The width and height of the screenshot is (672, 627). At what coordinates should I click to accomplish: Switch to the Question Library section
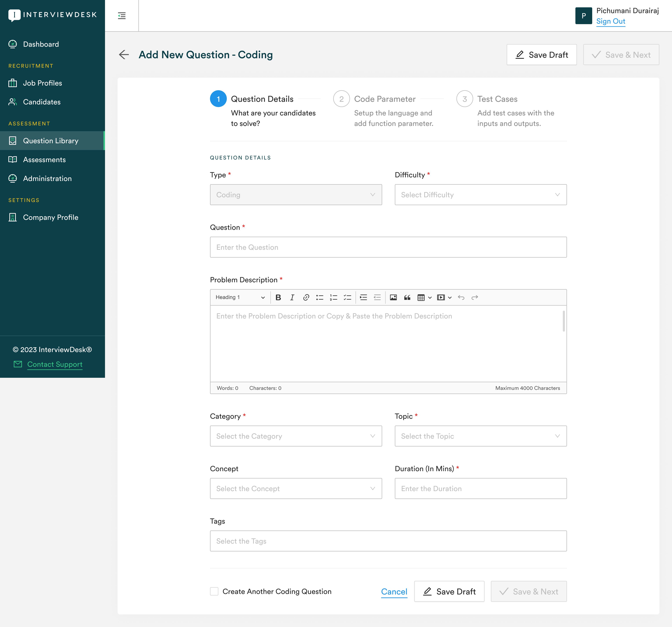pos(51,141)
